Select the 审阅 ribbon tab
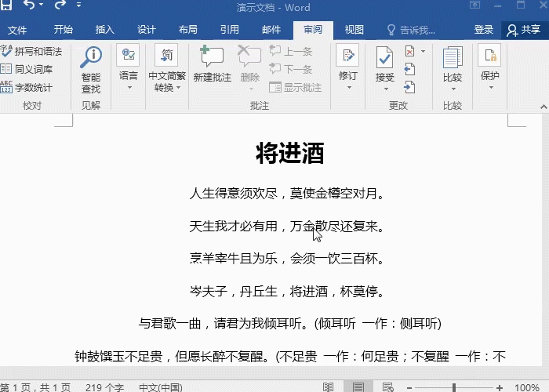The height and width of the screenshot is (392, 549). click(313, 30)
